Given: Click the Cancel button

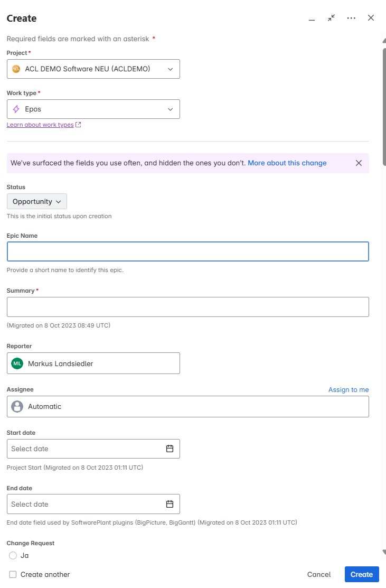Looking at the screenshot, I should (x=319, y=574).
